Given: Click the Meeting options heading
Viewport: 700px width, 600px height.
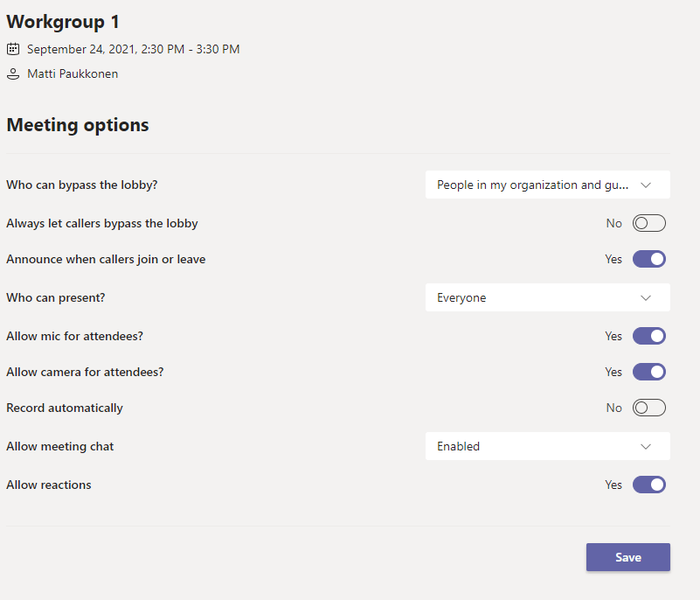Looking at the screenshot, I should click(x=78, y=125).
